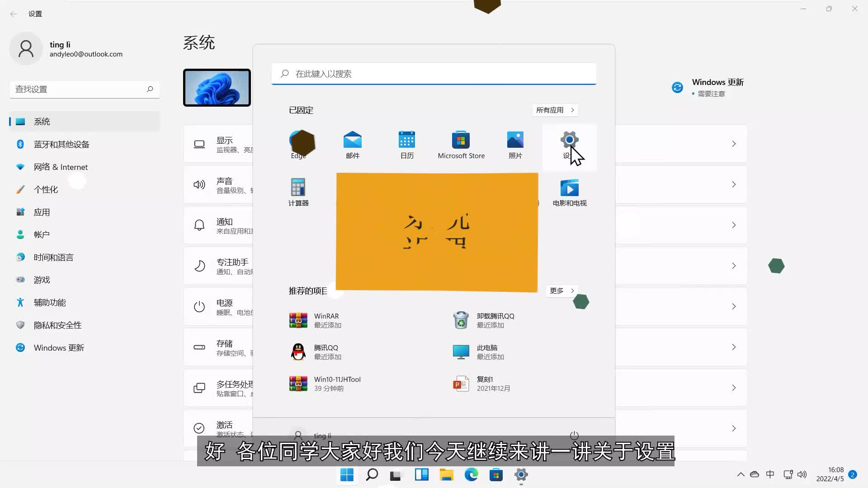Open 网络 & Internet settings category

click(x=85, y=167)
